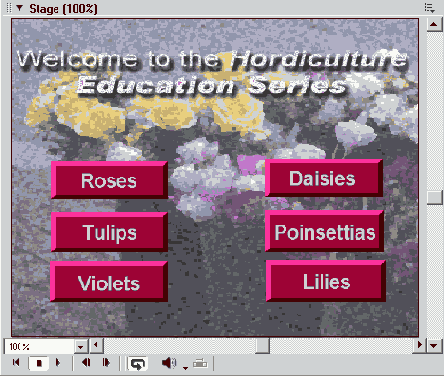The image size is (444, 376).
Task: Click the Rewind playback icon
Action: point(16,362)
